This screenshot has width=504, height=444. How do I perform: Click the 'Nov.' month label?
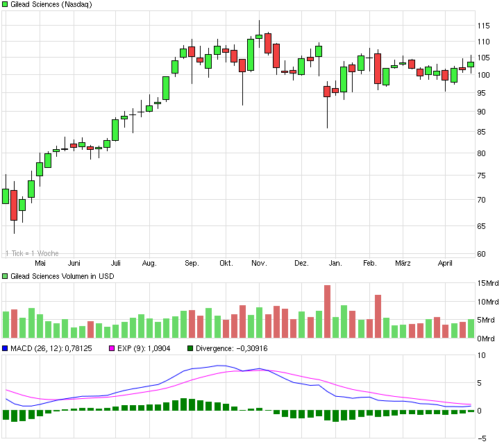(x=260, y=263)
